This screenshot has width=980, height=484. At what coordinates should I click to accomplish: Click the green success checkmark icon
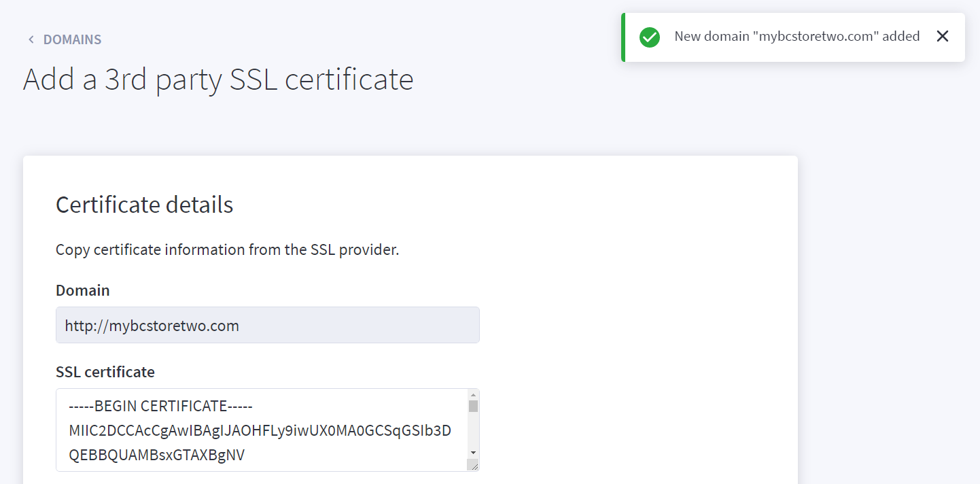coord(650,37)
